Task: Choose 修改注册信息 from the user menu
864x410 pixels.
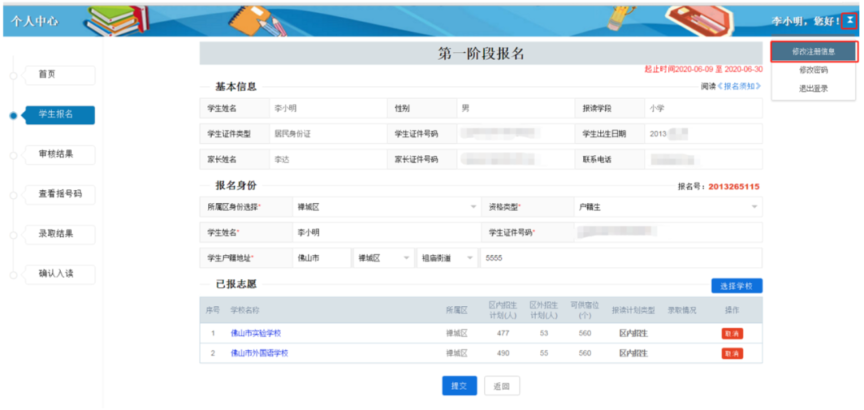Action: tap(813, 51)
